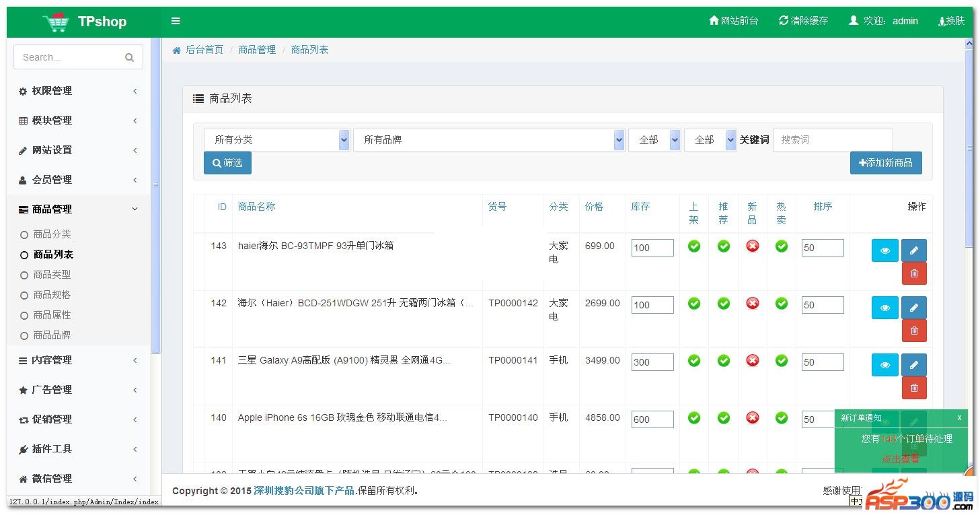Close the new order notification popup
The image size is (980, 513).
tap(959, 417)
